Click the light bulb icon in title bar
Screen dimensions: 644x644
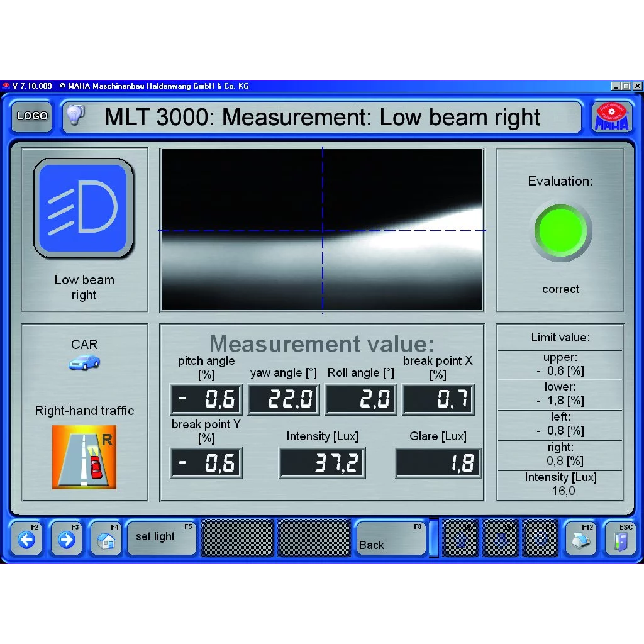[x=75, y=115]
